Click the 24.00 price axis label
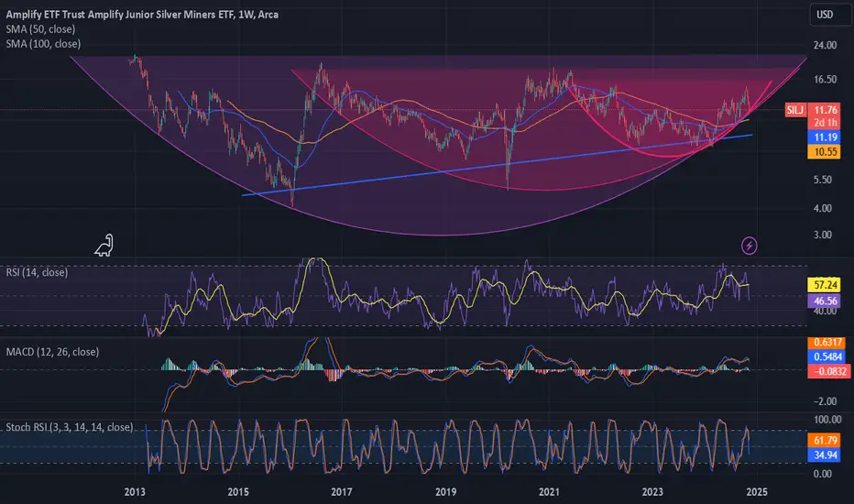854x504 pixels. click(825, 45)
